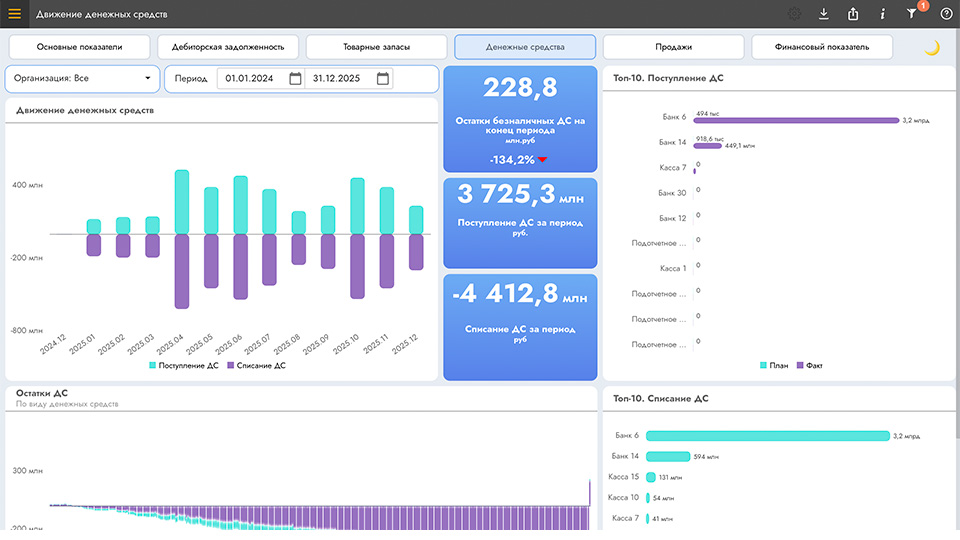960x540 pixels.
Task: Open the info icon
Action: (x=882, y=13)
